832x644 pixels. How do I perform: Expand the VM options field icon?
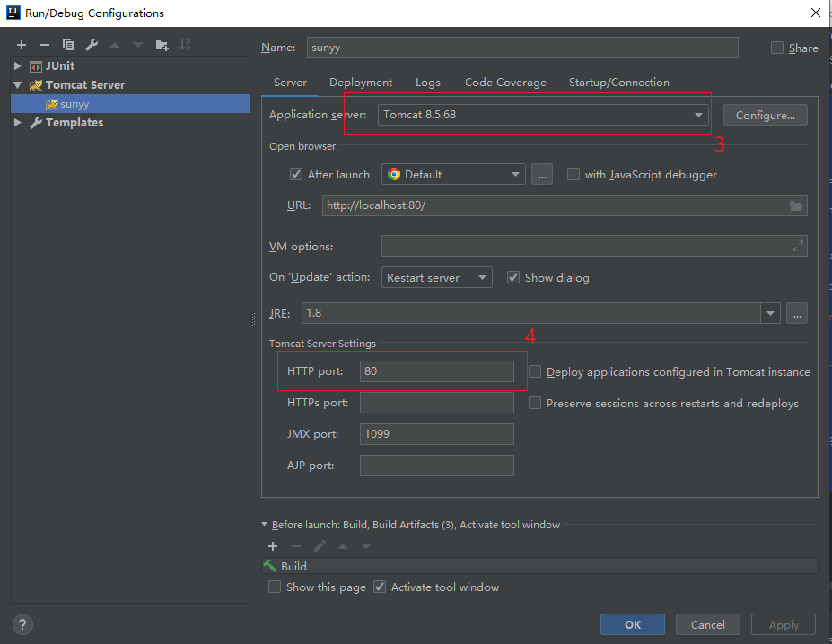tap(797, 246)
